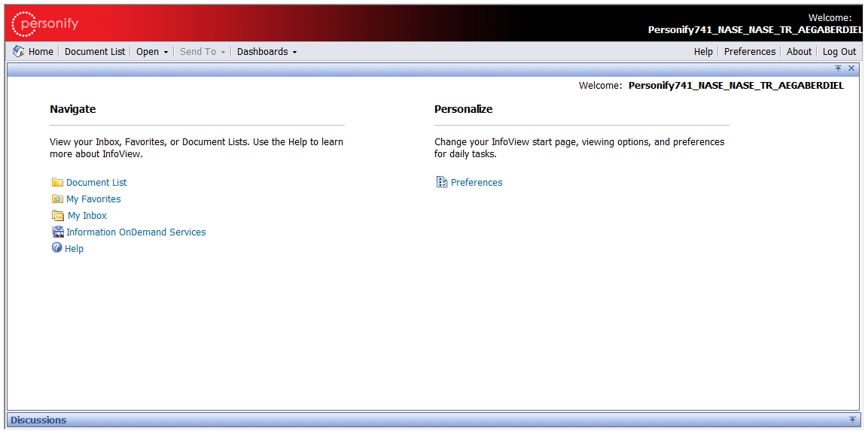868x434 pixels.
Task: Click the yellow folder icon beside Document List
Action: 57,183
